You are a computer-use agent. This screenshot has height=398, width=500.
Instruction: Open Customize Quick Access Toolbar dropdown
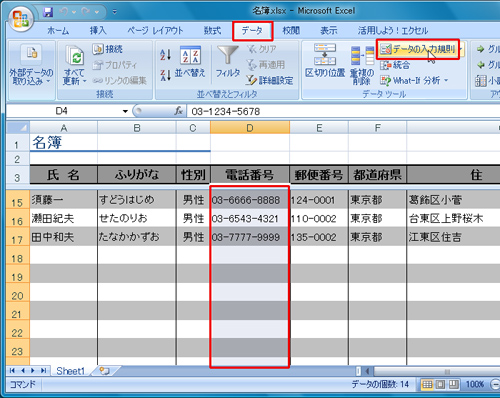(x=114, y=12)
